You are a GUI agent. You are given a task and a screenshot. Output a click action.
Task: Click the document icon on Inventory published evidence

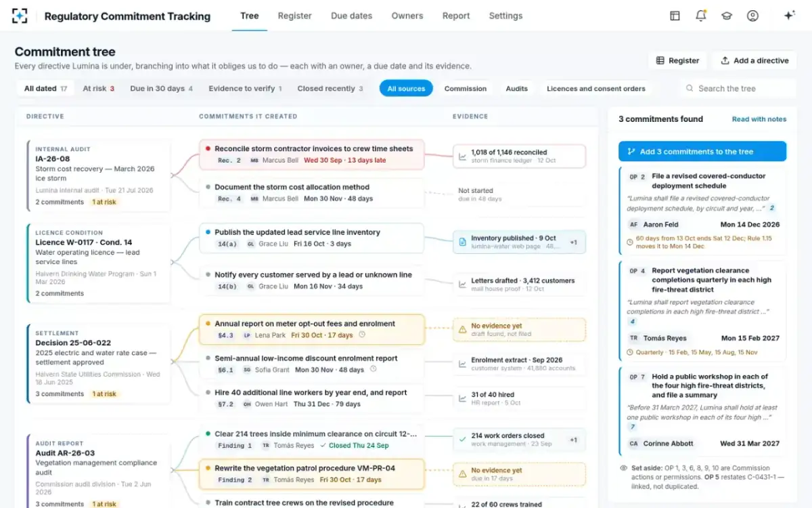click(463, 242)
